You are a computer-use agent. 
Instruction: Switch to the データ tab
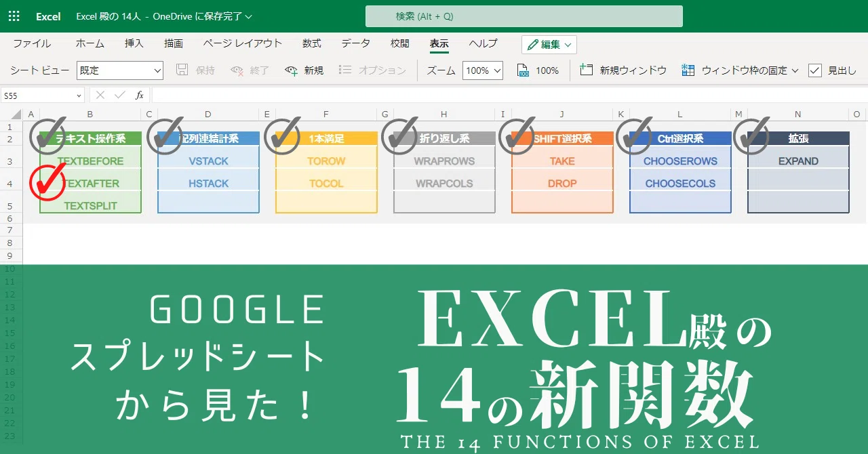(x=355, y=43)
